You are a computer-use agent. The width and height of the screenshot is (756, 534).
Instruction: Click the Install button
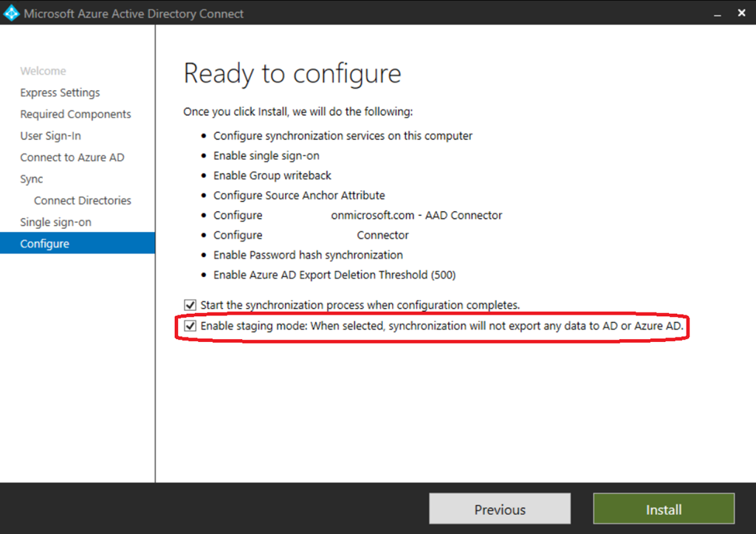tap(664, 510)
